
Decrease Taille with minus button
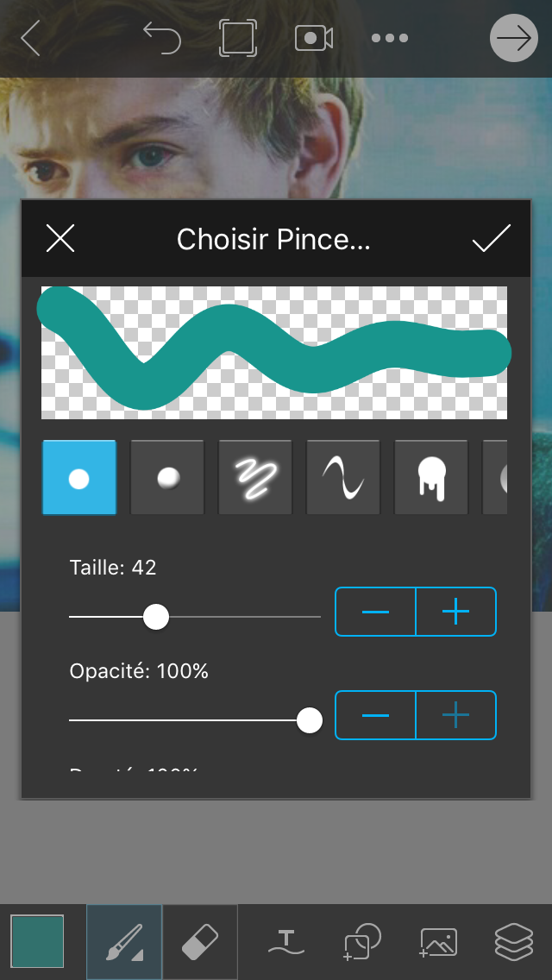(x=375, y=612)
